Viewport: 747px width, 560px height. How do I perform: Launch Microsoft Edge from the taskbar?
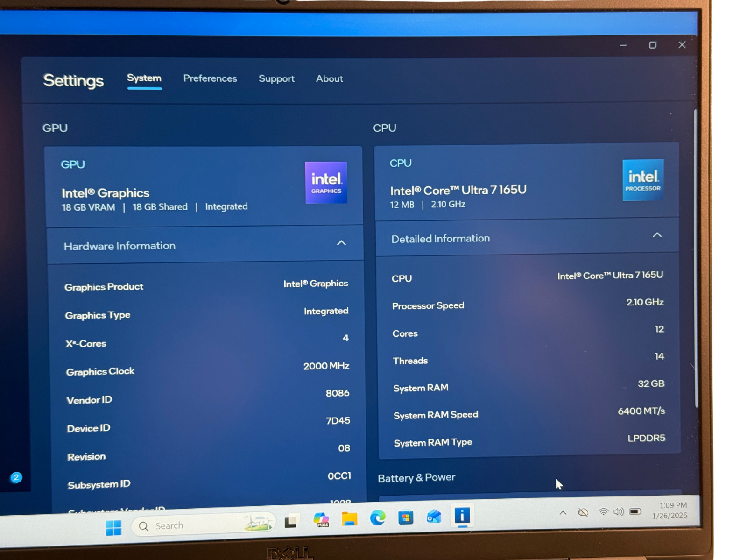378,517
